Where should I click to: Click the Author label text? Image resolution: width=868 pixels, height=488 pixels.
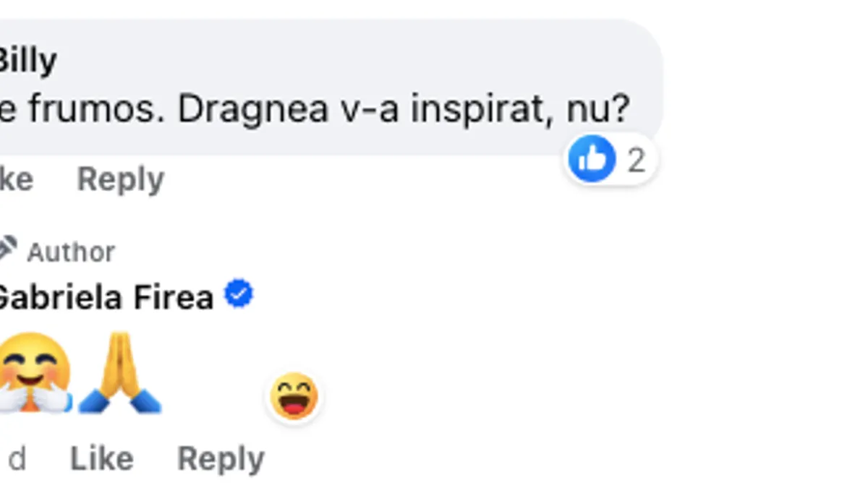(x=71, y=252)
